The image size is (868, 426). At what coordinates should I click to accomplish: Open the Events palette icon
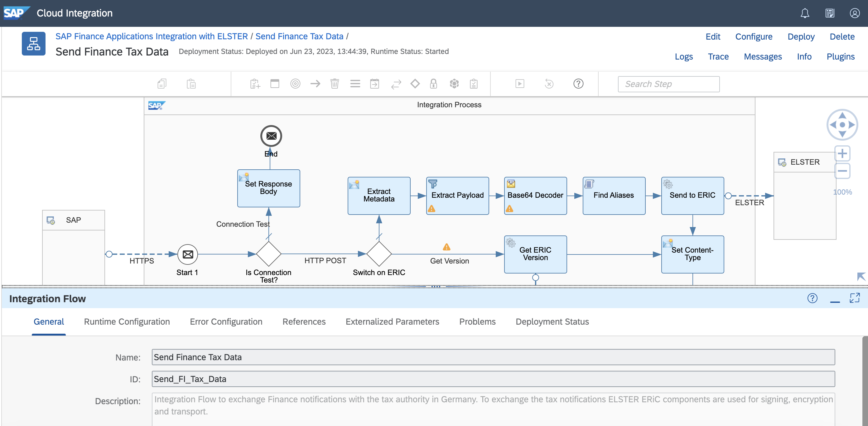[295, 84]
